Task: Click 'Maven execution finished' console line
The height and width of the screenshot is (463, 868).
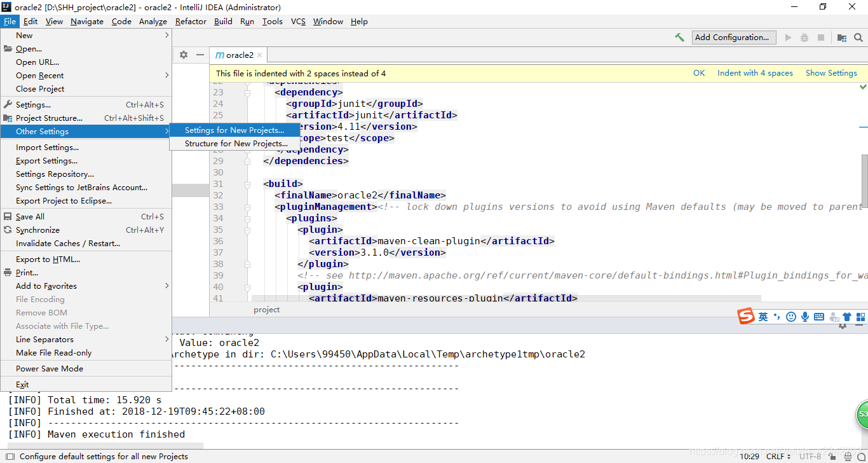Action: pyautogui.click(x=116, y=434)
